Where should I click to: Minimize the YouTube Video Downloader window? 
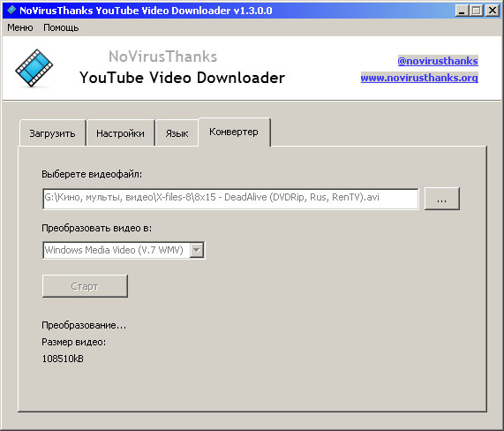point(462,11)
